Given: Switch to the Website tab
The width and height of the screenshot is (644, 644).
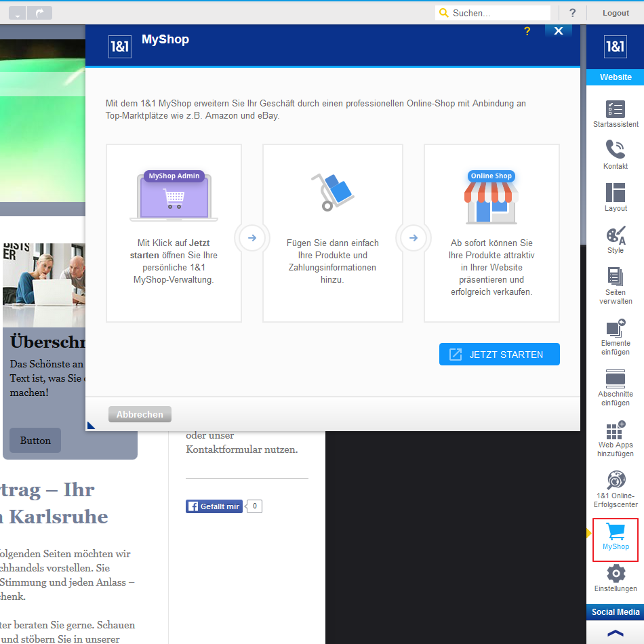Looking at the screenshot, I should point(616,77).
